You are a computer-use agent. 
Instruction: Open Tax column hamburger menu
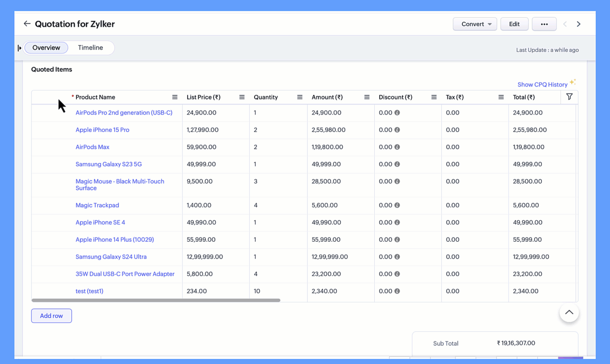click(x=501, y=97)
